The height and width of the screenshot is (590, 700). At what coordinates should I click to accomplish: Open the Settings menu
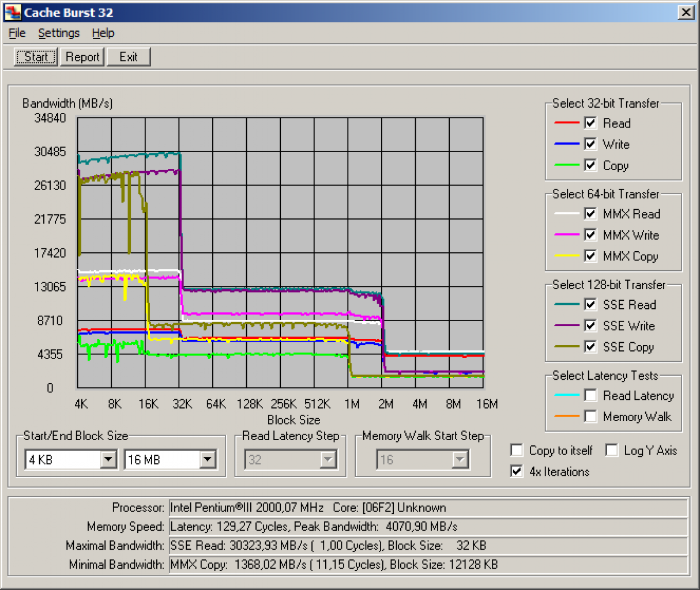click(x=59, y=33)
